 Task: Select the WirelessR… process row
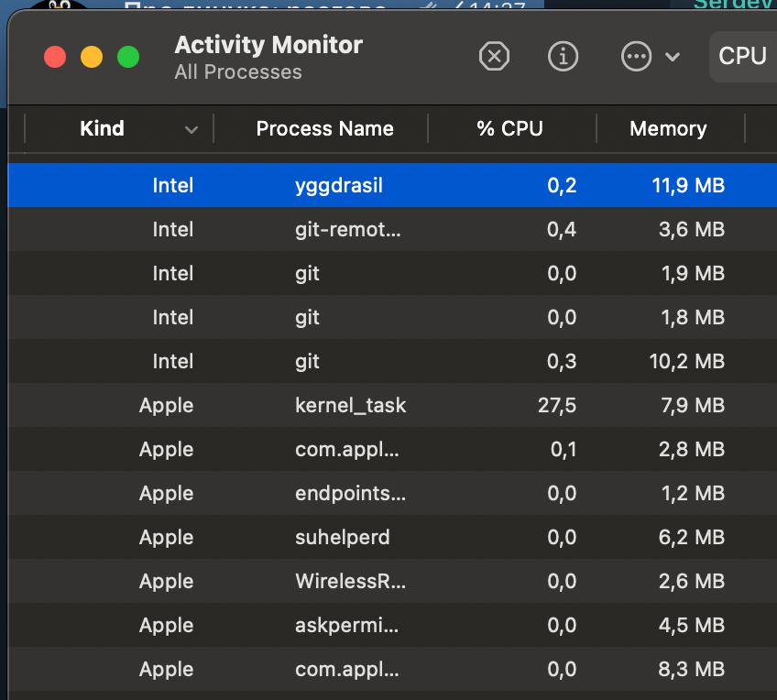coord(350,582)
